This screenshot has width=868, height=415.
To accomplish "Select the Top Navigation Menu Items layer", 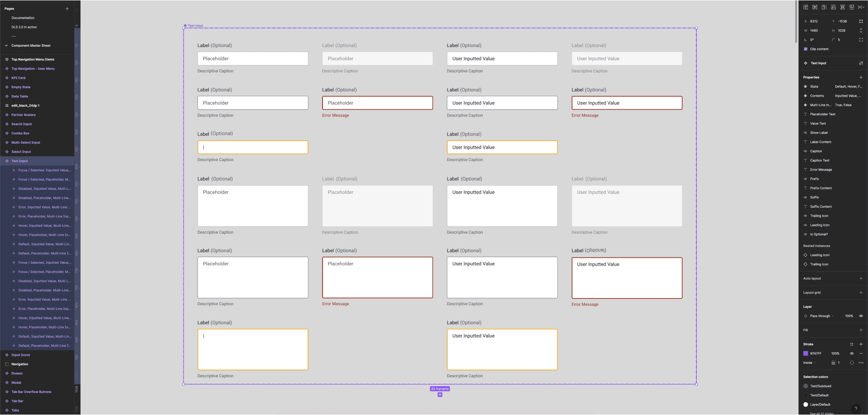I will pos(33,59).
